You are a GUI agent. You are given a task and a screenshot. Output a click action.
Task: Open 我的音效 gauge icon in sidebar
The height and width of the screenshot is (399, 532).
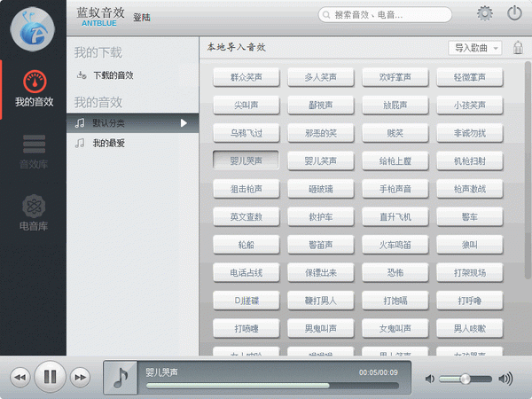tap(35, 82)
